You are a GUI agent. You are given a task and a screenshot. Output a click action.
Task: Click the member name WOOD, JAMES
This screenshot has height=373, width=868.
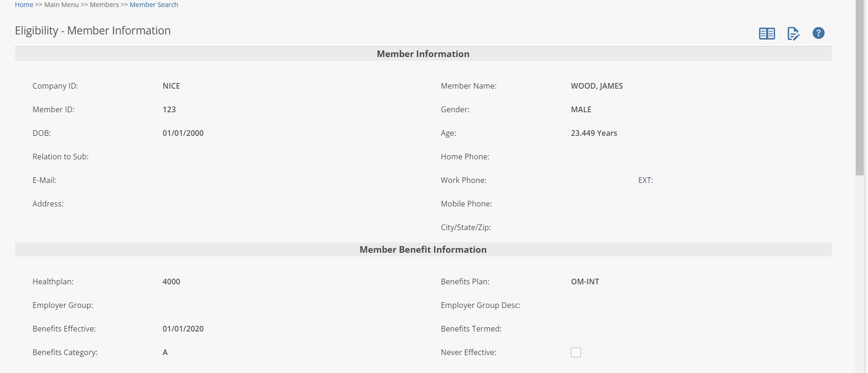click(596, 86)
